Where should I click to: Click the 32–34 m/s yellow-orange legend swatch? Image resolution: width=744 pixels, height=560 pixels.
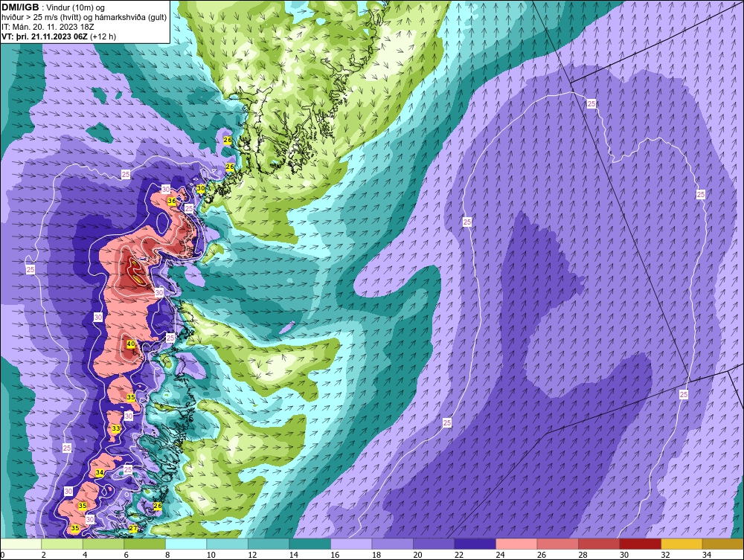click(682, 544)
